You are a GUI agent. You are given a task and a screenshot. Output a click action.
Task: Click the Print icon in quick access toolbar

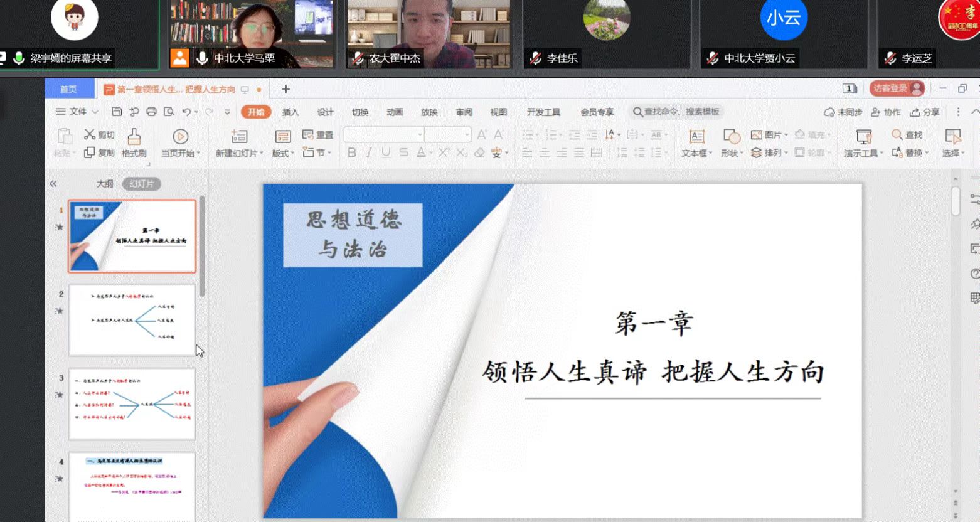coord(151,112)
